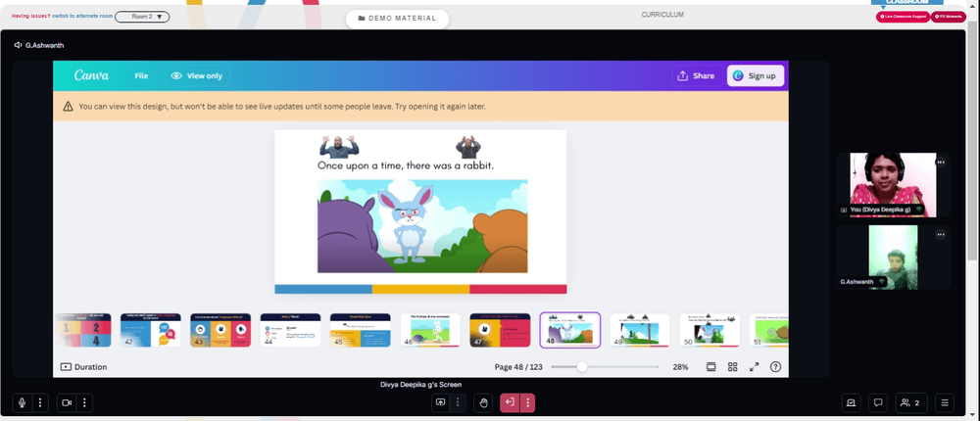Click G.Ashwanth's video tile
This screenshot has width=980, height=421.
pyautogui.click(x=893, y=257)
